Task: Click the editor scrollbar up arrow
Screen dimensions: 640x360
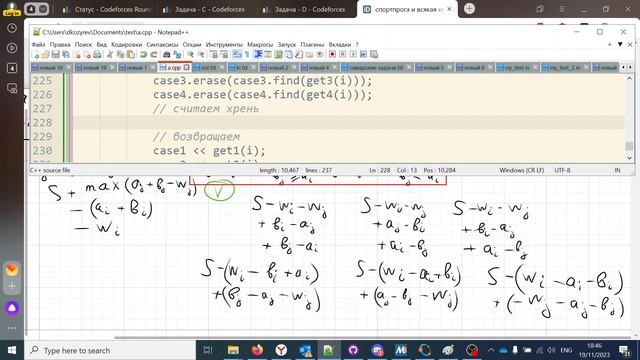Action: click(x=629, y=78)
